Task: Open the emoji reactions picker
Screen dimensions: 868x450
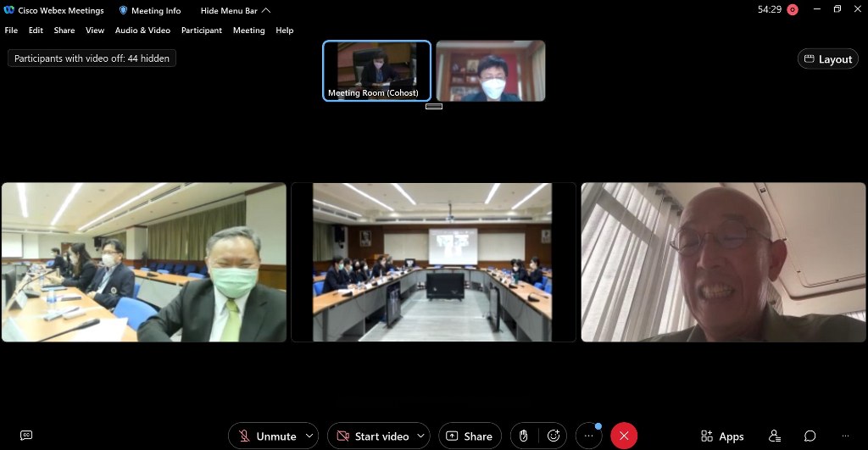Action: coord(554,436)
